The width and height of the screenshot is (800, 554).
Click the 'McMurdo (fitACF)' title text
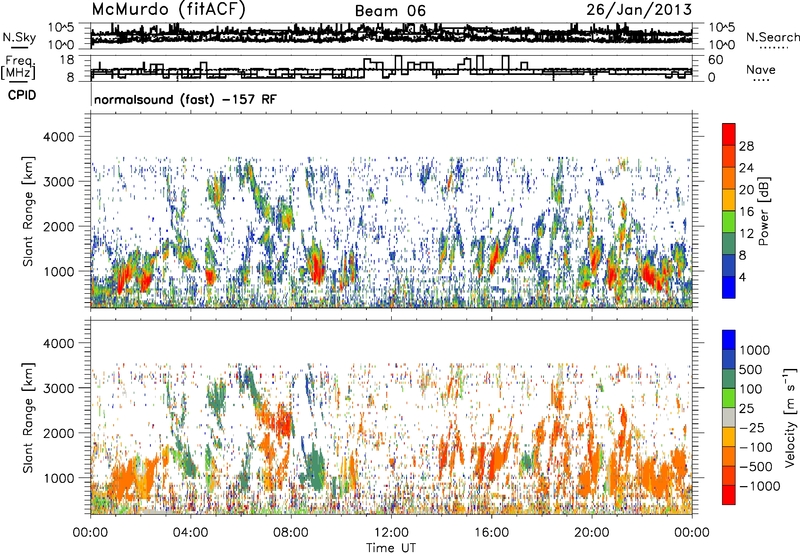coord(168,10)
